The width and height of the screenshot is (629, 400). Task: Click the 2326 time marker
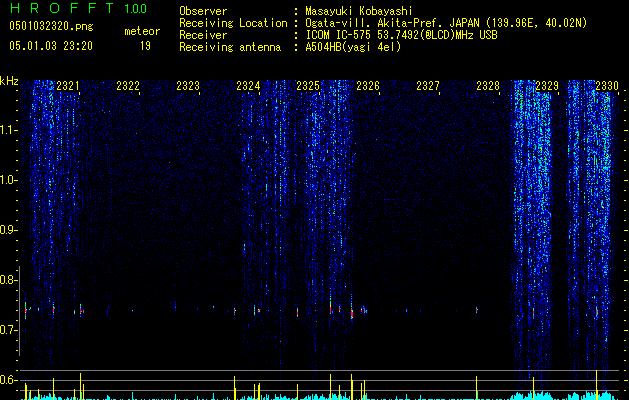(x=368, y=85)
